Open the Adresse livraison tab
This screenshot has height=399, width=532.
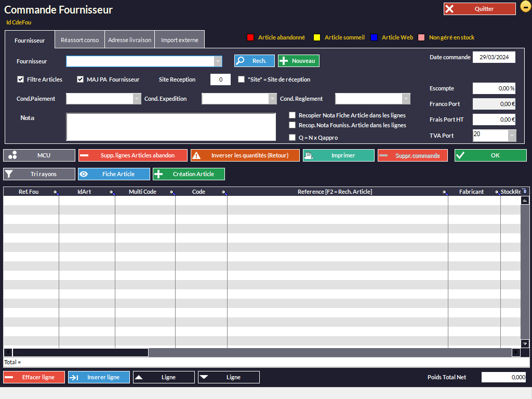pos(130,40)
